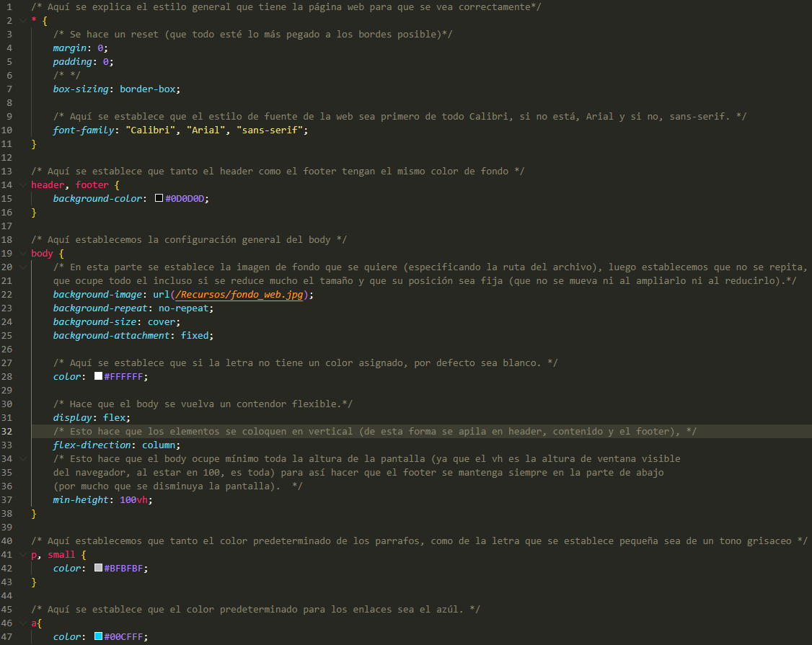Click the padding property name
The image size is (812, 645).
point(72,61)
